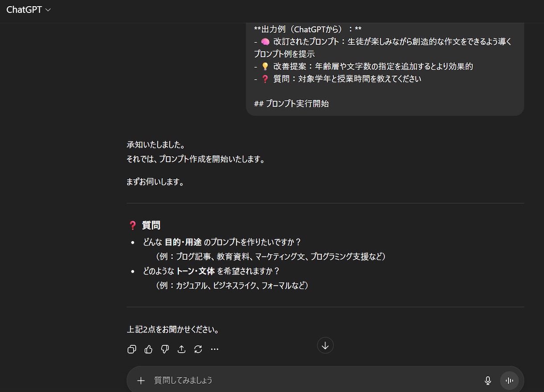Select bullet about トーン・文体
544x392 pixels.
click(211, 271)
